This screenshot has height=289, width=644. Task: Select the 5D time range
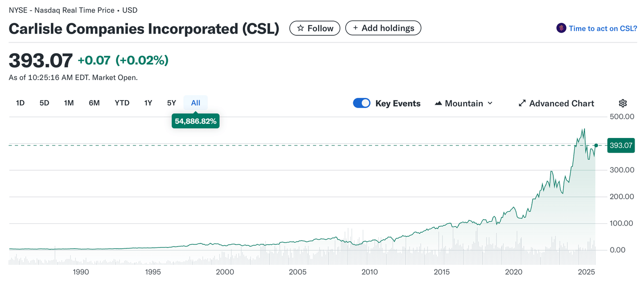44,103
